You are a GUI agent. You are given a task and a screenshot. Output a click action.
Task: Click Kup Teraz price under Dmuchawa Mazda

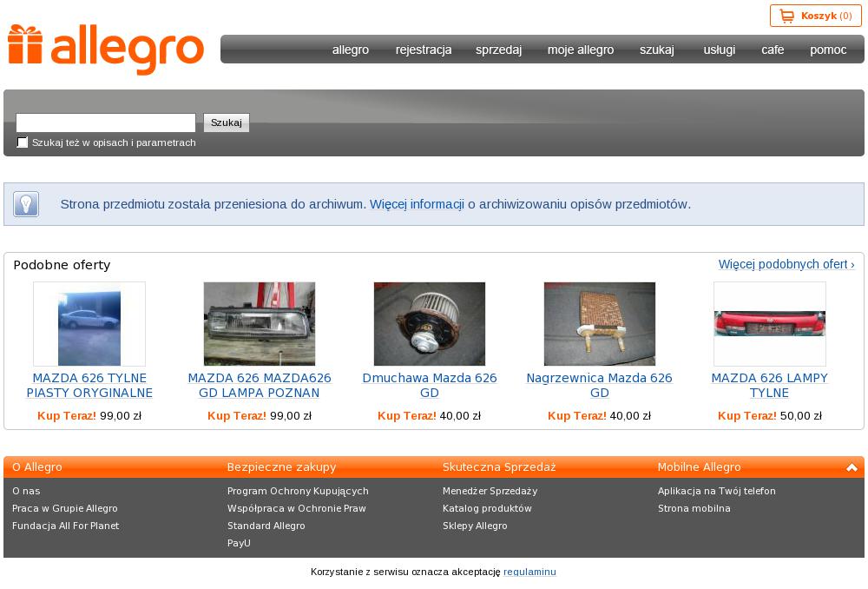pyautogui.click(x=430, y=415)
